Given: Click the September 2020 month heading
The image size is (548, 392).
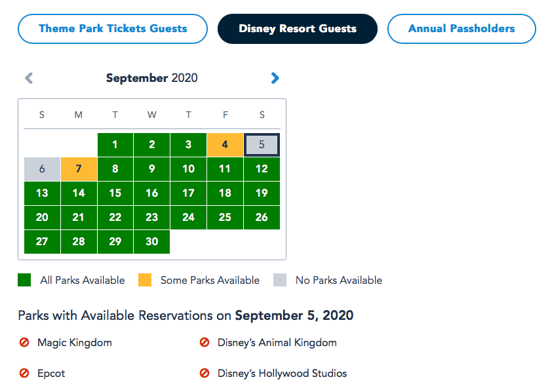Looking at the screenshot, I should [x=151, y=78].
